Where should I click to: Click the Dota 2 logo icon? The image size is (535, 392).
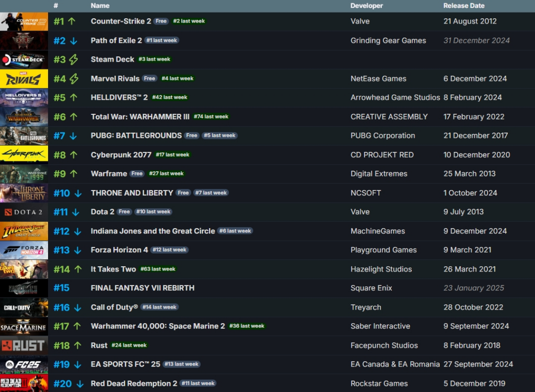tap(24, 212)
